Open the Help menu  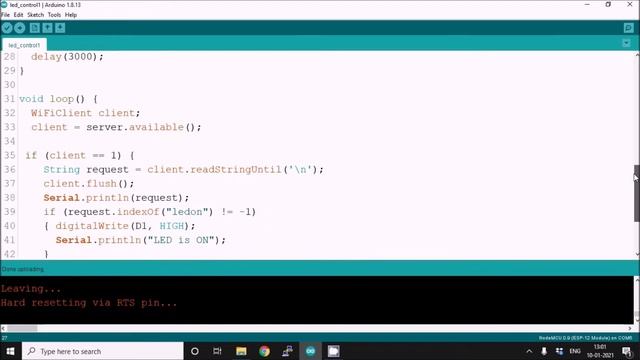tap(71, 15)
